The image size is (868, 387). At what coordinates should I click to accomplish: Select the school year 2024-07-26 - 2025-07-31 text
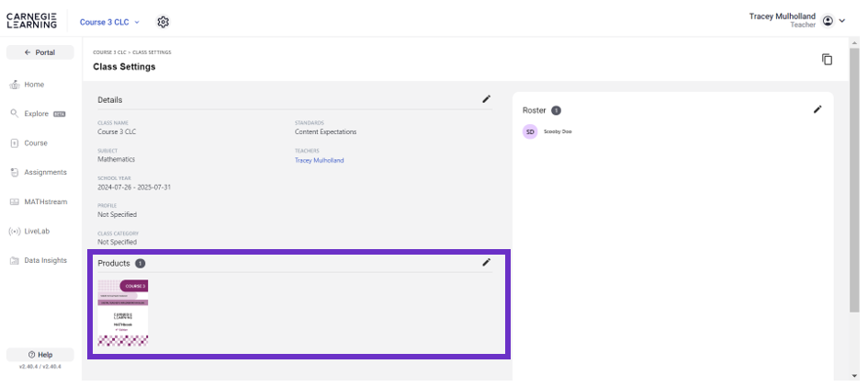coord(134,188)
